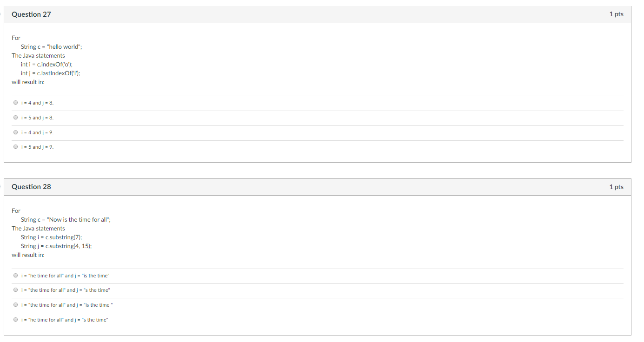Choose "i = "he time for all" and j = "is the time""

15,275
